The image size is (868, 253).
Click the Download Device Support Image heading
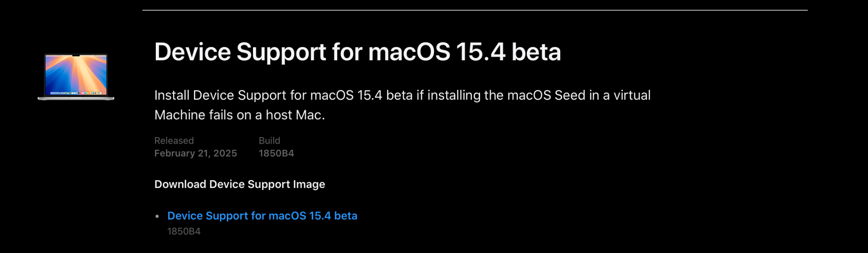pos(240,184)
